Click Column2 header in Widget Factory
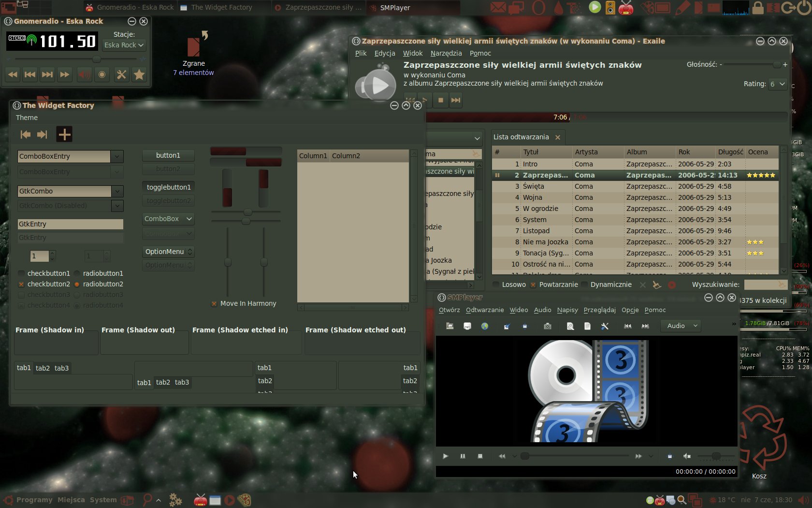Screen dimensions: 812x508 click(369, 156)
